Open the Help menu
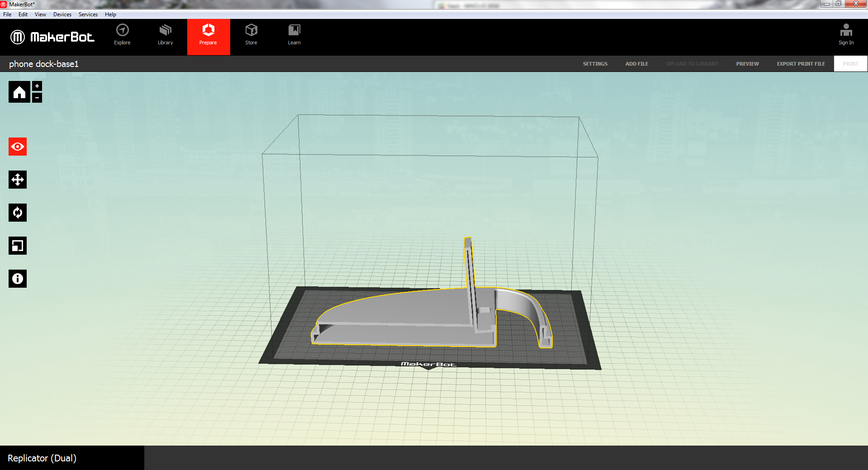868x470 pixels. (x=110, y=14)
